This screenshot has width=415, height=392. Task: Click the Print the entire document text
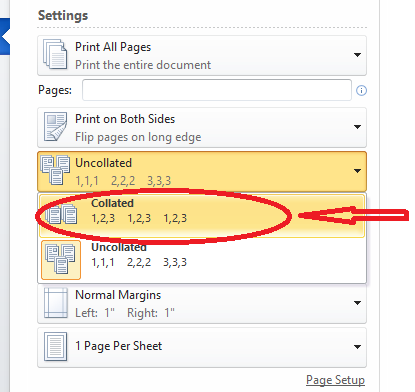click(143, 65)
